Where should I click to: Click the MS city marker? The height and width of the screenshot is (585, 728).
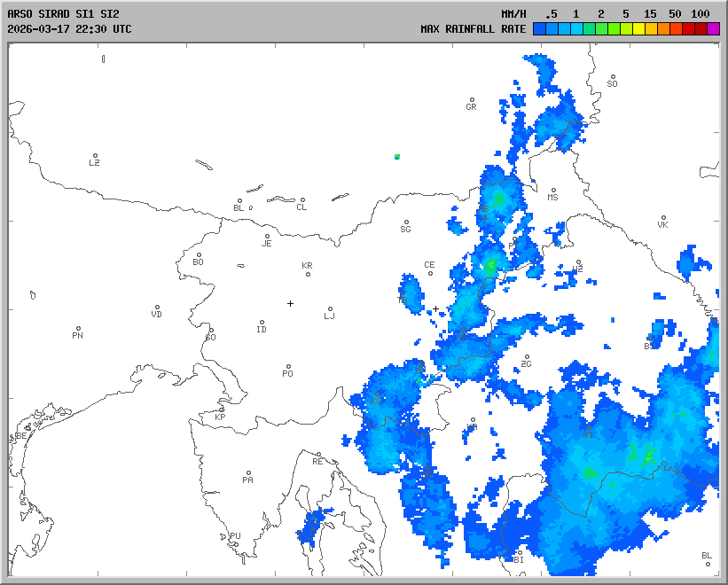click(552, 191)
